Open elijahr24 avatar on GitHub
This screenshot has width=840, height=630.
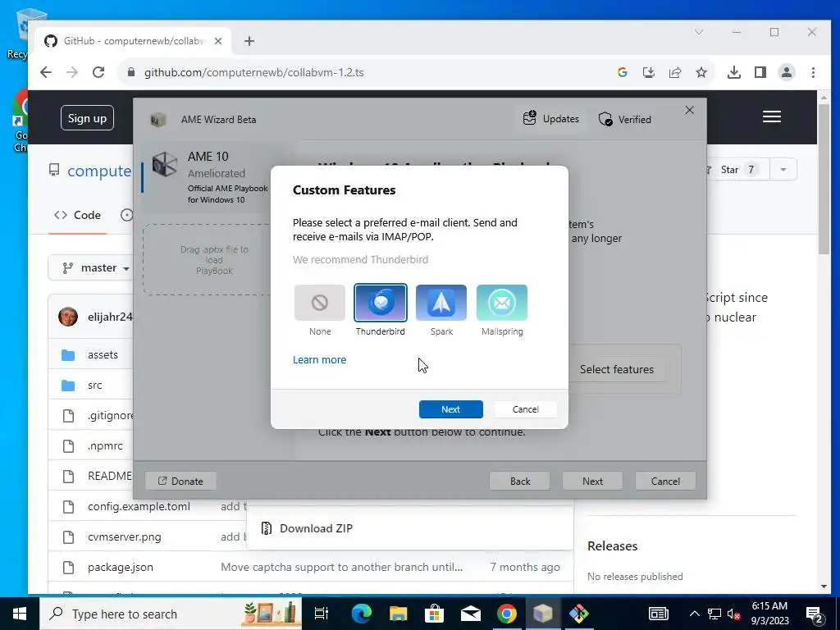coord(68,317)
